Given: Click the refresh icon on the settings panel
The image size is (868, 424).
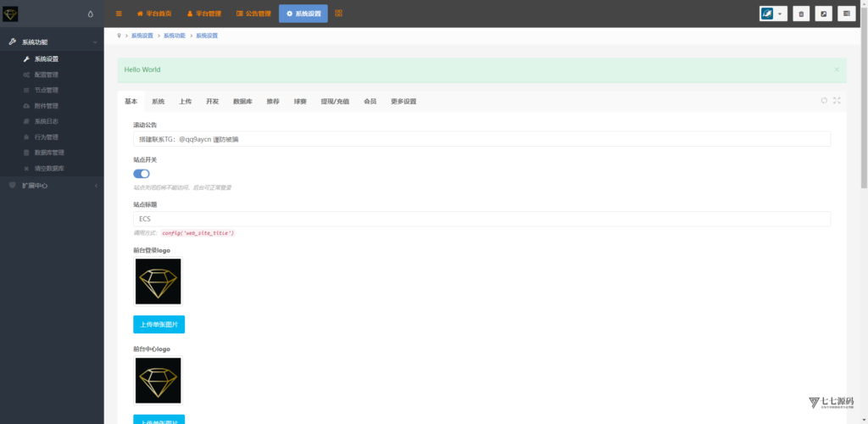Looking at the screenshot, I should [824, 101].
